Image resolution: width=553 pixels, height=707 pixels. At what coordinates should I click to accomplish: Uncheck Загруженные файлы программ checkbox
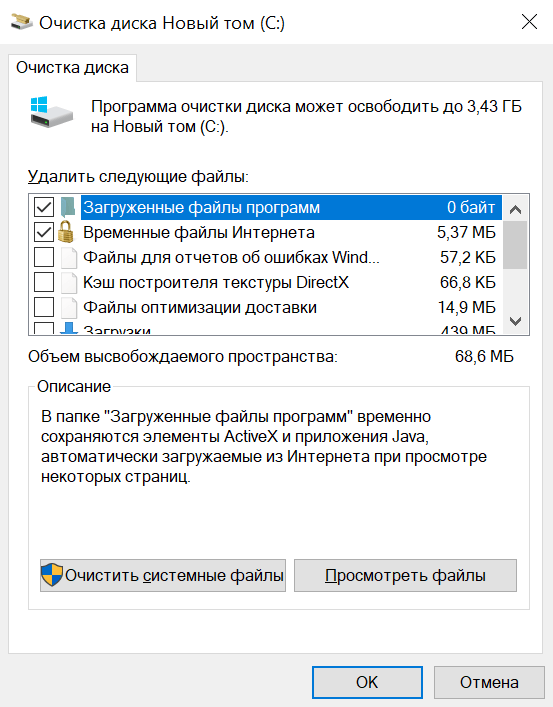pyautogui.click(x=44, y=207)
